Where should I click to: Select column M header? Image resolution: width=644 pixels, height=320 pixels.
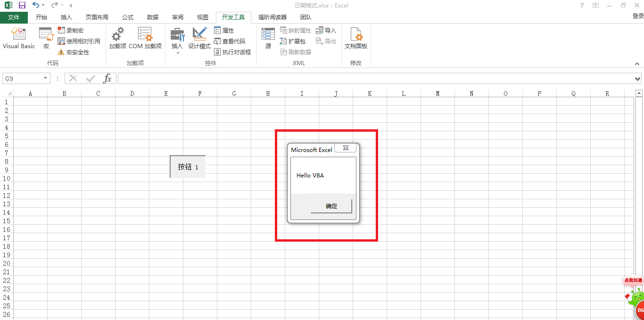(438, 93)
